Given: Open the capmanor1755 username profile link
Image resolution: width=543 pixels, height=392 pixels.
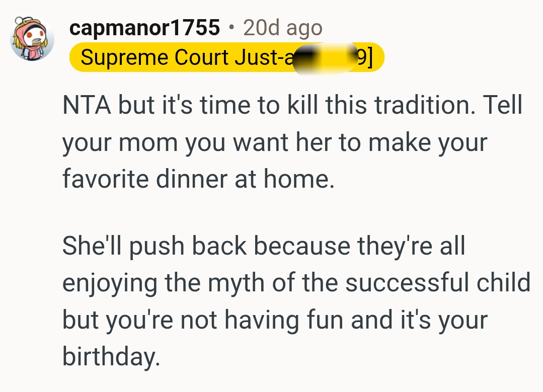Looking at the screenshot, I should point(144,28).
